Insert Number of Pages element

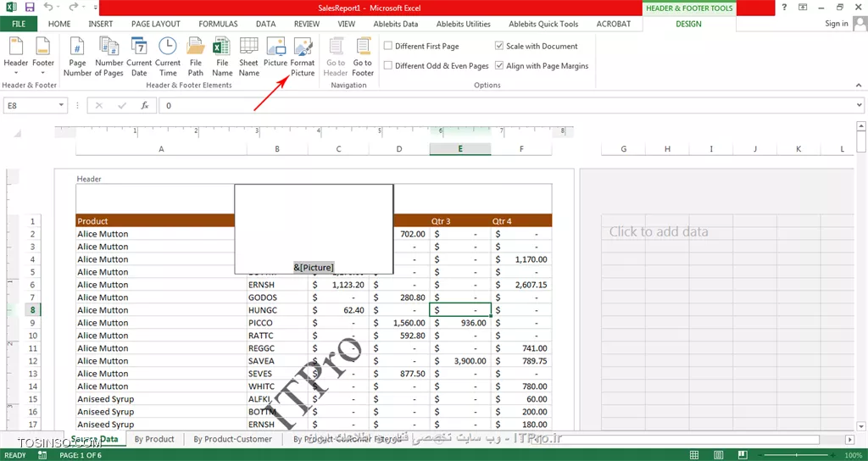tap(109, 57)
